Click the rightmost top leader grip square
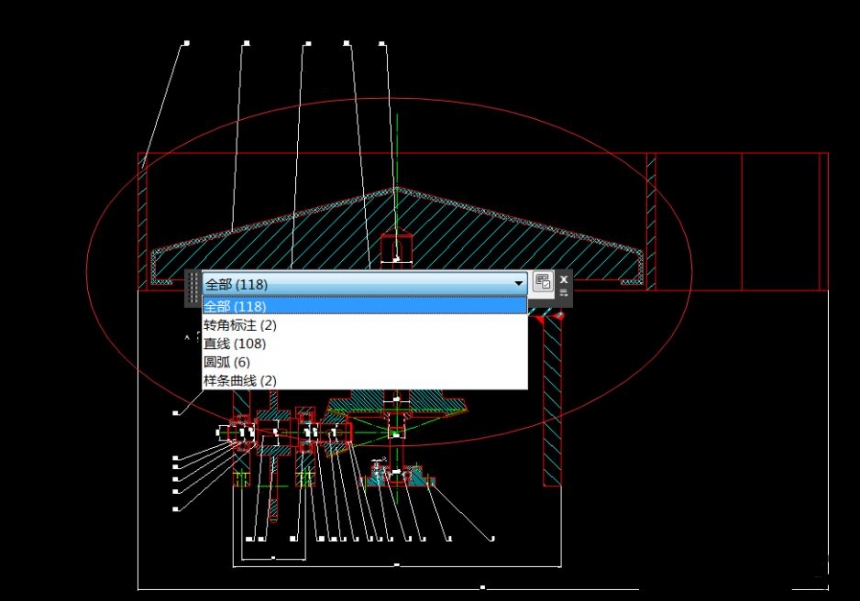Screen dimensions: 860x601 point(382,43)
